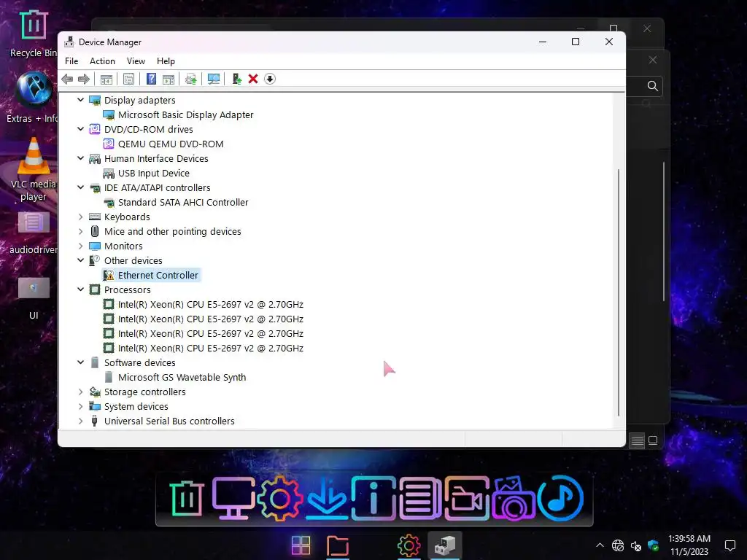The width and height of the screenshot is (747, 560).
Task: Click the gear icon in the dock
Action: pyautogui.click(x=280, y=498)
